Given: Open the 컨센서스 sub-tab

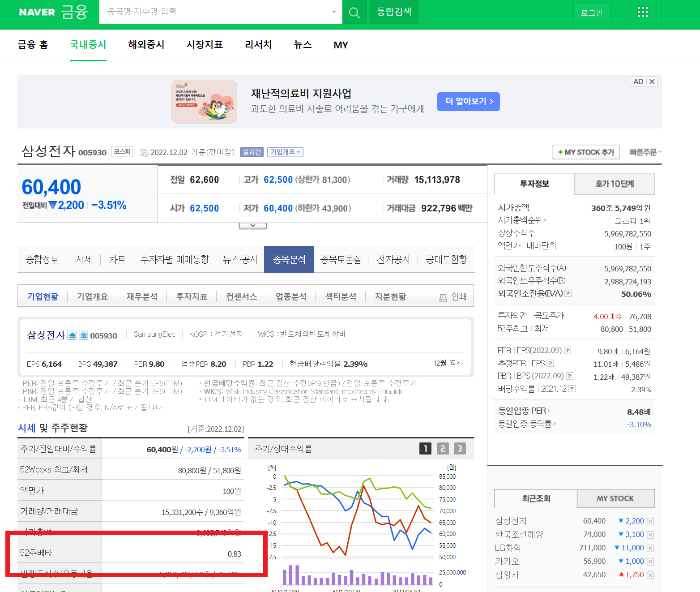Looking at the screenshot, I should click(241, 296).
